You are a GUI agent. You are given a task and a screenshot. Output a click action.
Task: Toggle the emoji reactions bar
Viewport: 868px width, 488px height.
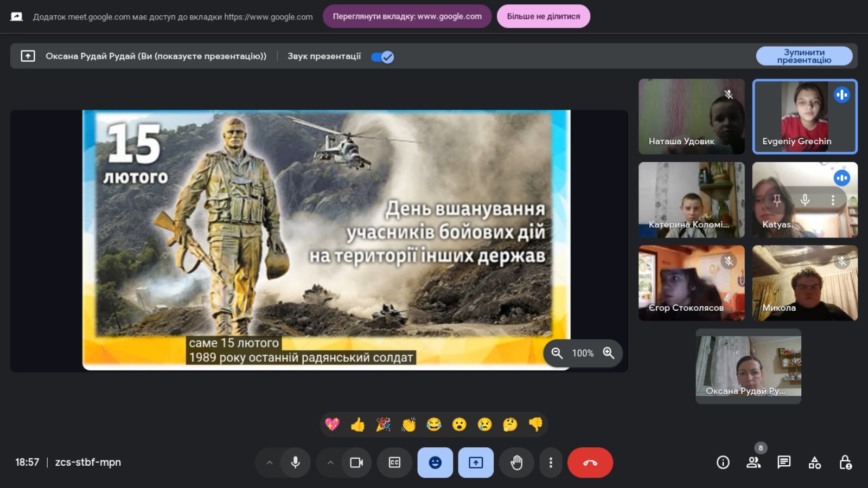(x=435, y=463)
